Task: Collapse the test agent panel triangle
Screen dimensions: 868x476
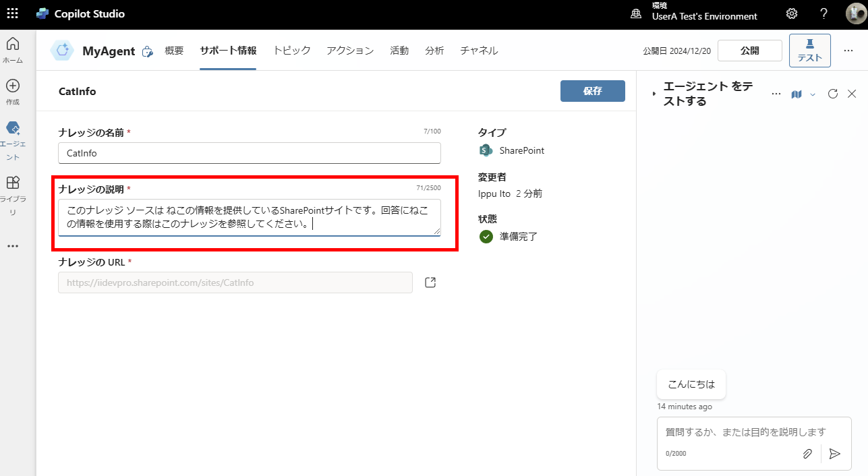Action: tap(654, 94)
